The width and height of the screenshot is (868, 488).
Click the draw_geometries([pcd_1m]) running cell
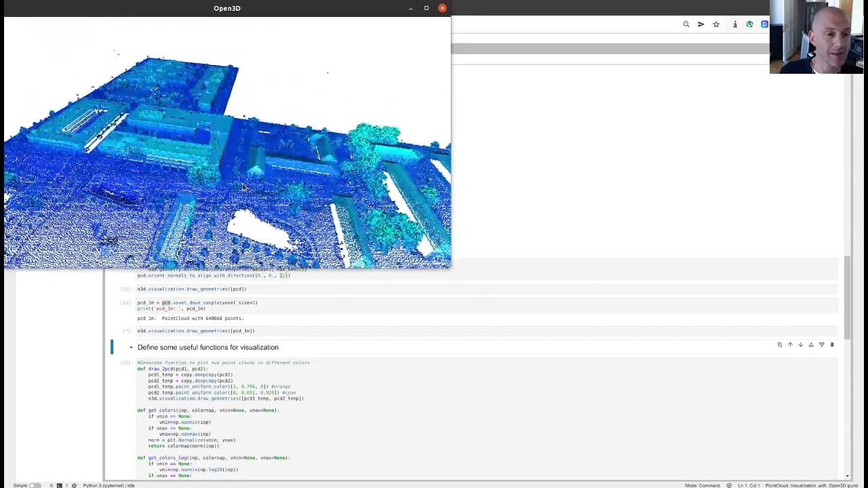click(486, 331)
